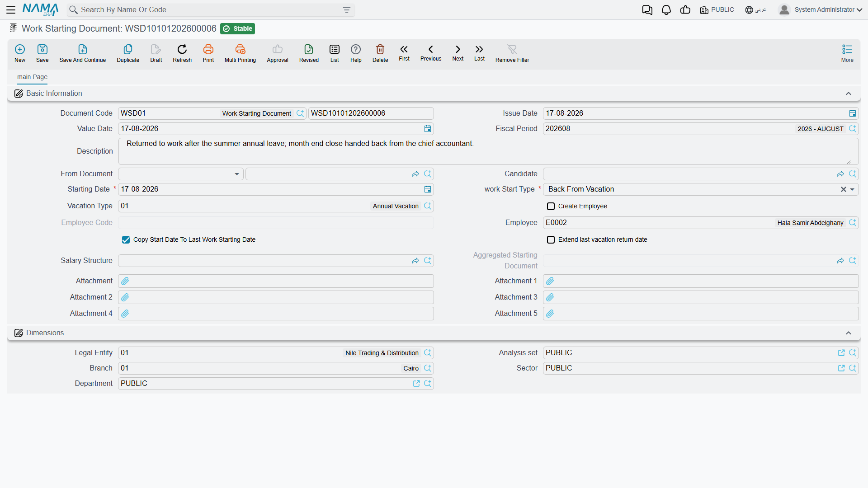The width and height of the screenshot is (868, 488).
Task: Open Department PUBLIC in new window
Action: (416, 384)
